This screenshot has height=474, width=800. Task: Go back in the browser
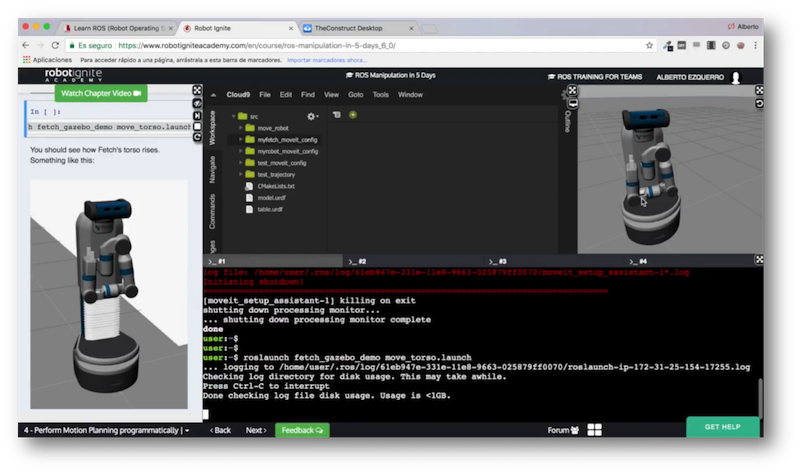coord(26,45)
